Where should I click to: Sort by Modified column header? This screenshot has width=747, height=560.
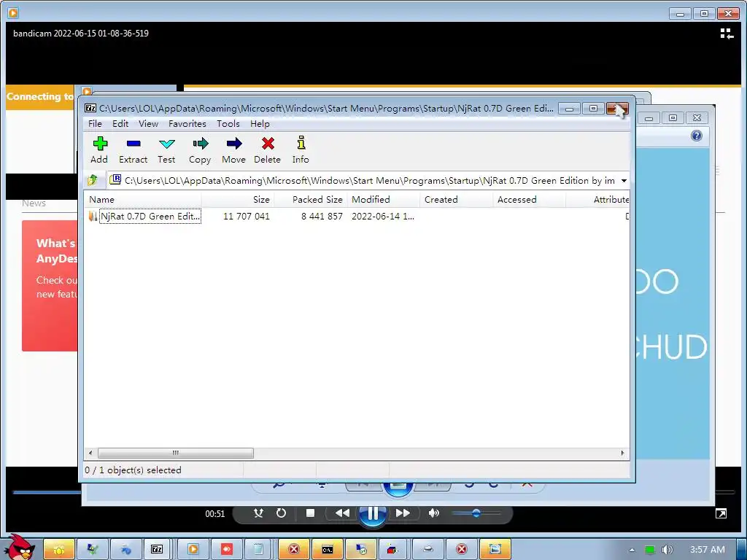(384, 200)
